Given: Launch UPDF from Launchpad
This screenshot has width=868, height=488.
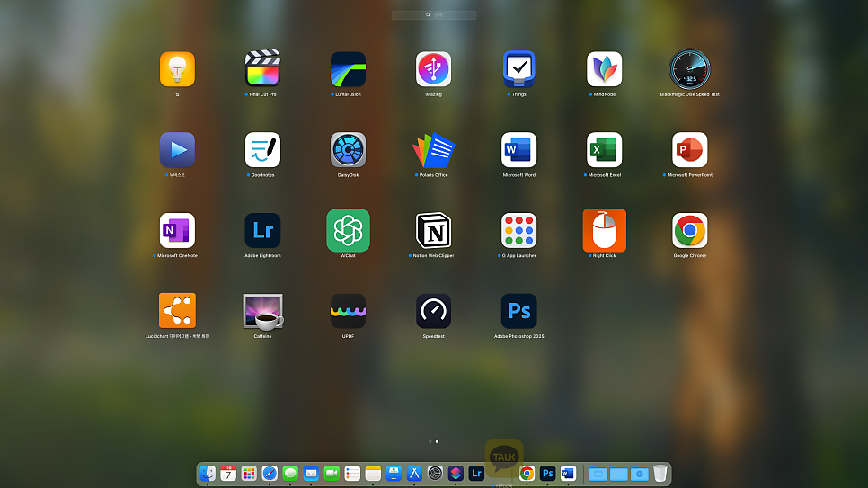Looking at the screenshot, I should pos(349,311).
